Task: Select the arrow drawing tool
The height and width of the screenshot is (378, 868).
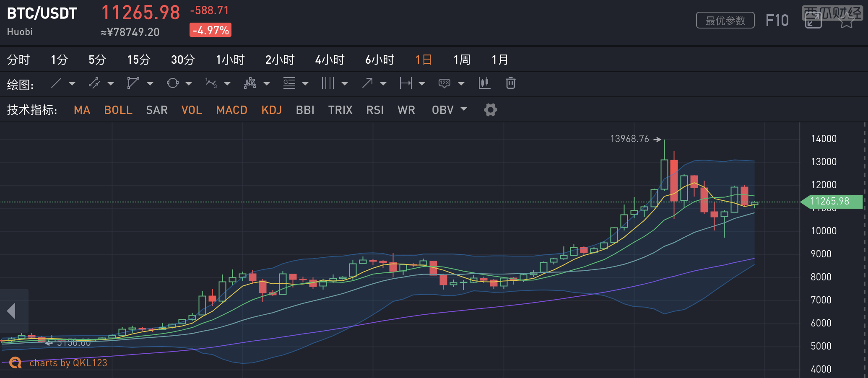Action: coord(367,83)
